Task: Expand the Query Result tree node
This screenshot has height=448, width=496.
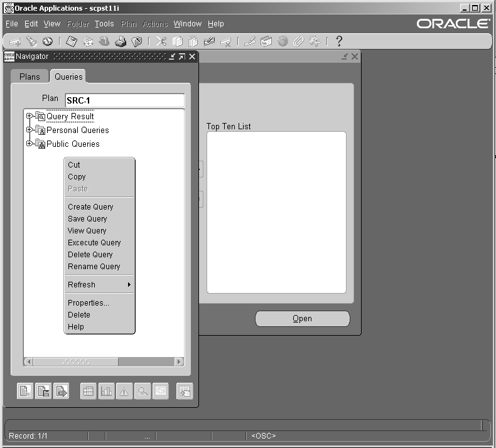Action: pyautogui.click(x=29, y=116)
